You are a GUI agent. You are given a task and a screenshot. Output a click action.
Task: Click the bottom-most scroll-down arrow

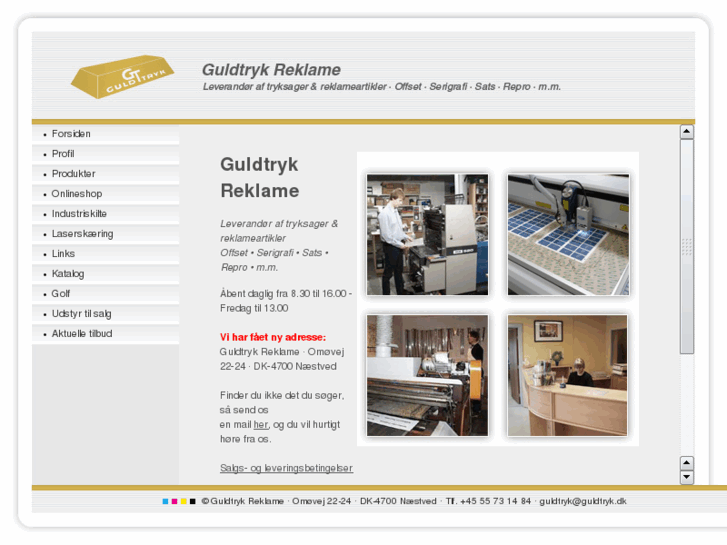(687, 477)
